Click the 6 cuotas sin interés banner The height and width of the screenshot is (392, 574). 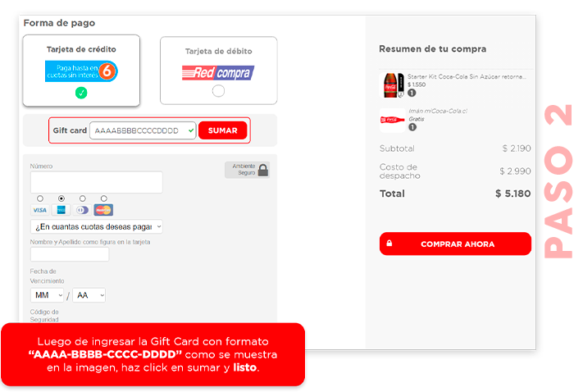[81, 71]
